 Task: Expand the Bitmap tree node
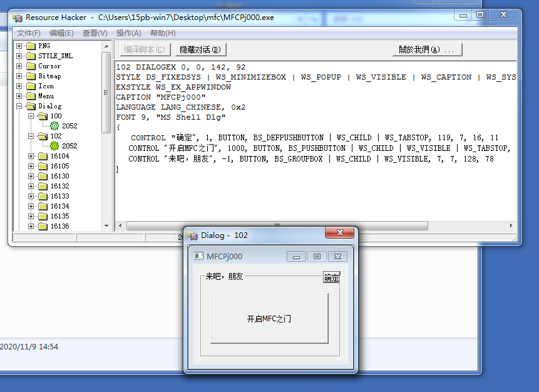19,76
